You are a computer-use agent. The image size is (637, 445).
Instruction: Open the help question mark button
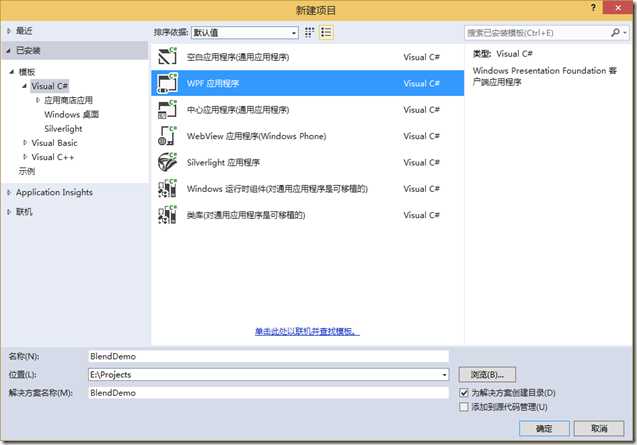[593, 7]
